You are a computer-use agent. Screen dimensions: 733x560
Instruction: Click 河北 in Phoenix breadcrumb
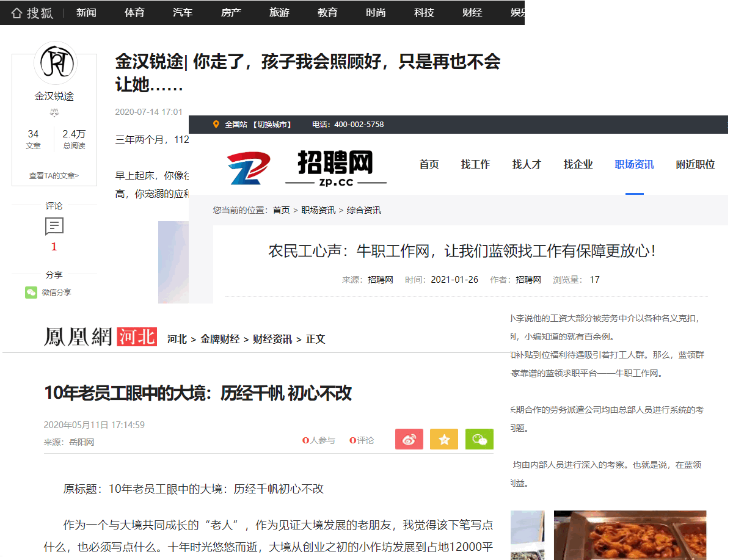point(177,339)
